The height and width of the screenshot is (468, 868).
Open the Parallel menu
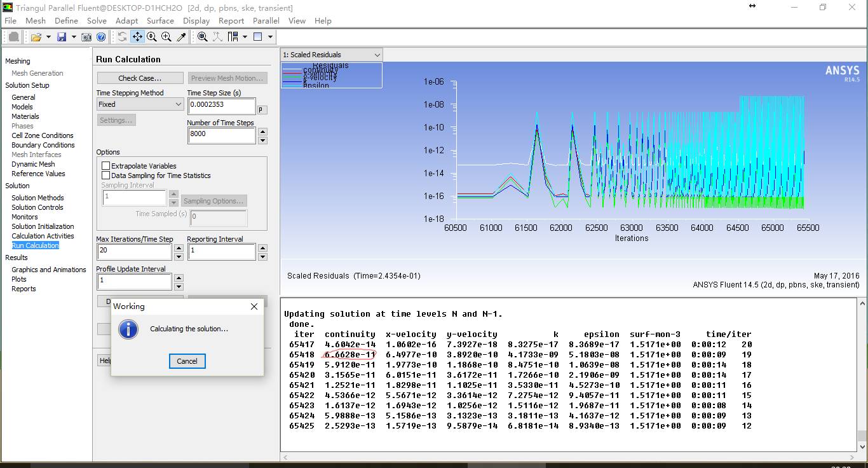(266, 21)
